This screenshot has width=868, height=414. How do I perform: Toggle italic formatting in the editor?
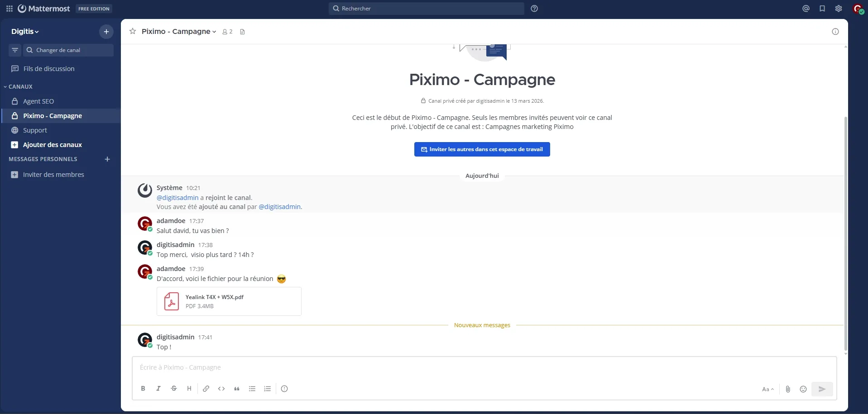(158, 389)
